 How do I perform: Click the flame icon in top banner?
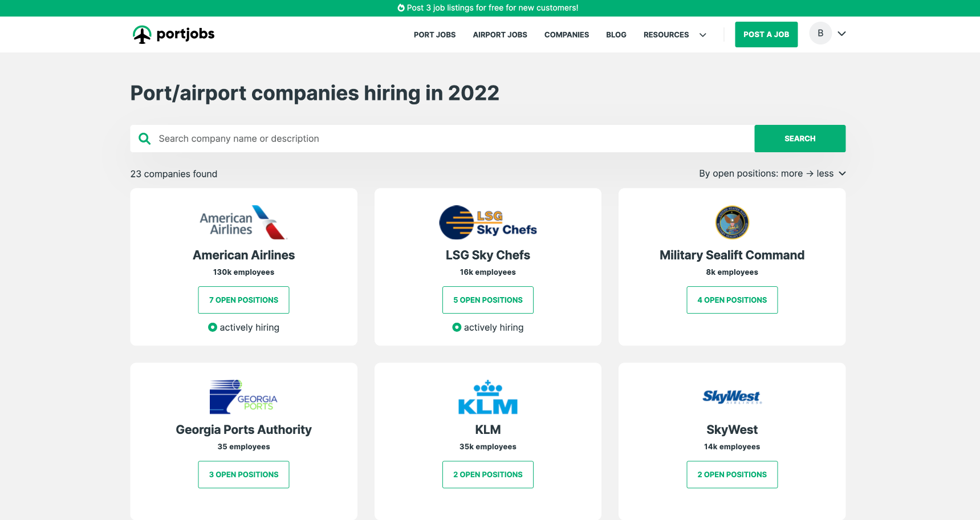tap(401, 8)
